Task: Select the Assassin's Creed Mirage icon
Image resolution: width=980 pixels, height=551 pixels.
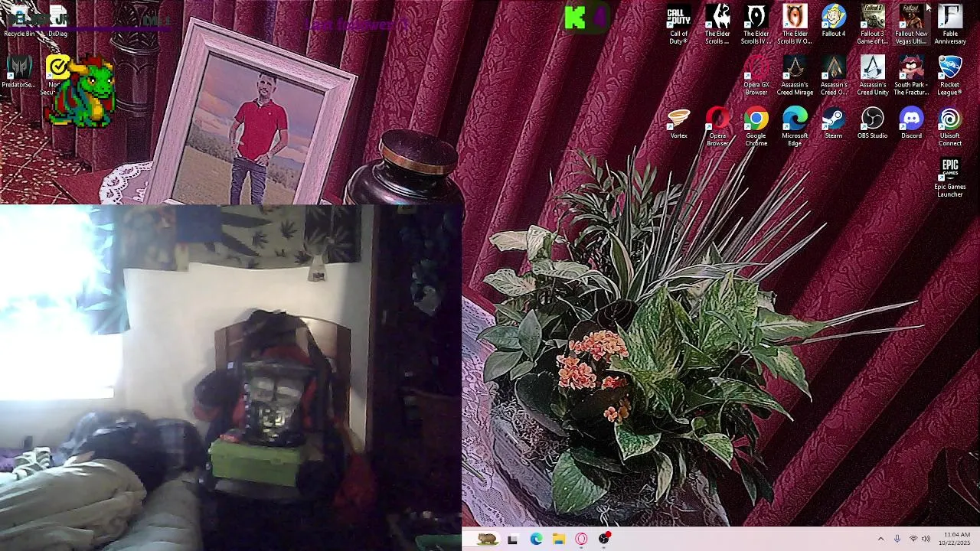Action: tap(795, 77)
